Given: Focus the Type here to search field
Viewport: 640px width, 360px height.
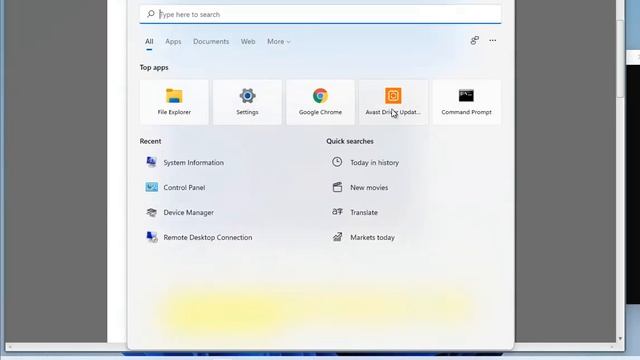Looking at the screenshot, I should 320,14.
